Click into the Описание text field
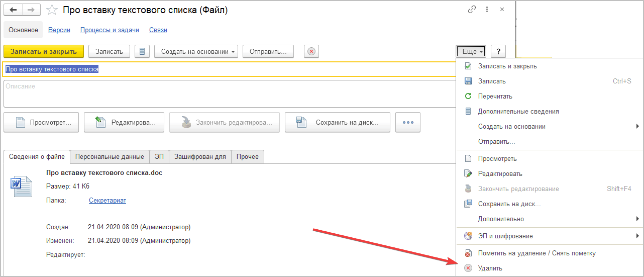This screenshot has height=277, width=644. [230, 94]
